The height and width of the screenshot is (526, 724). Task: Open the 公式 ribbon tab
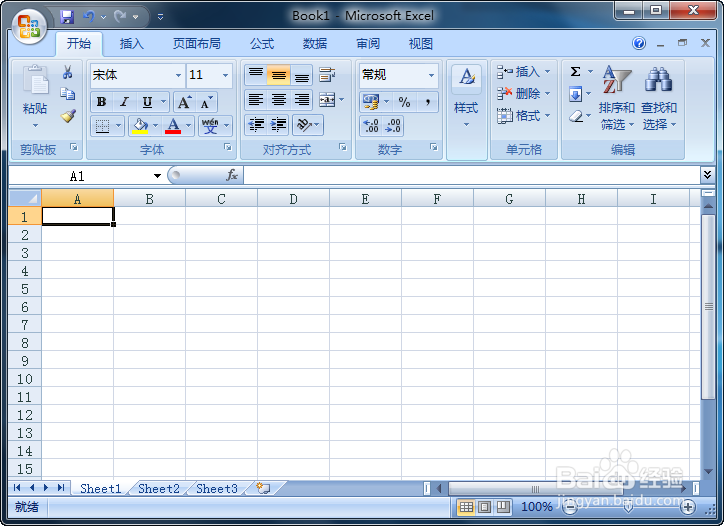(x=262, y=44)
